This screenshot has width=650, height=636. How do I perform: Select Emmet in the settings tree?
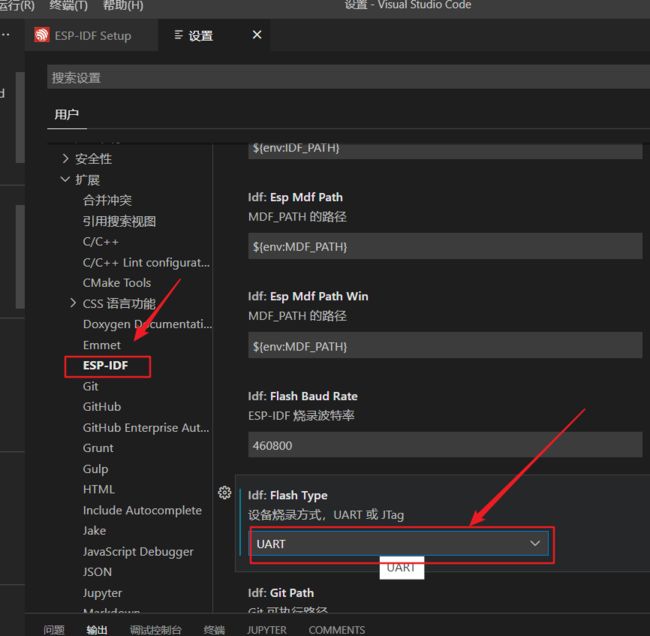pyautogui.click(x=102, y=345)
